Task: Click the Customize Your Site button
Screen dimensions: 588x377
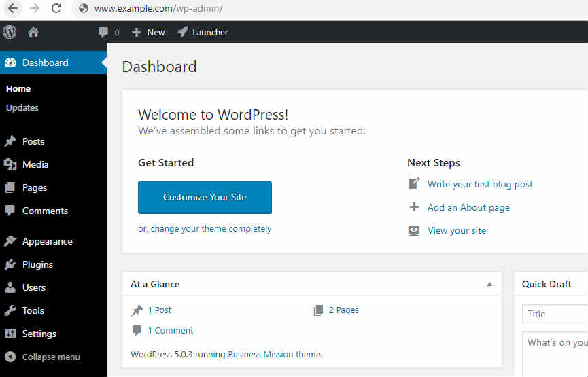Action: [205, 198]
